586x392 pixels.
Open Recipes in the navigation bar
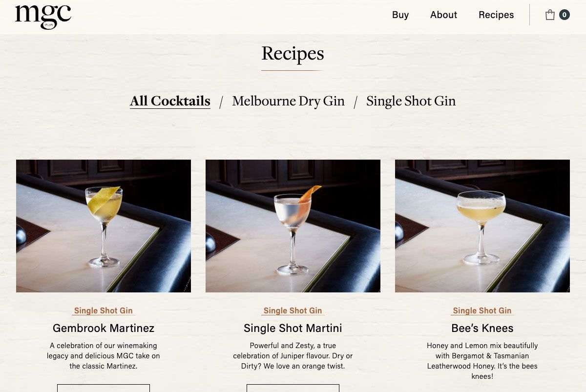(x=496, y=15)
